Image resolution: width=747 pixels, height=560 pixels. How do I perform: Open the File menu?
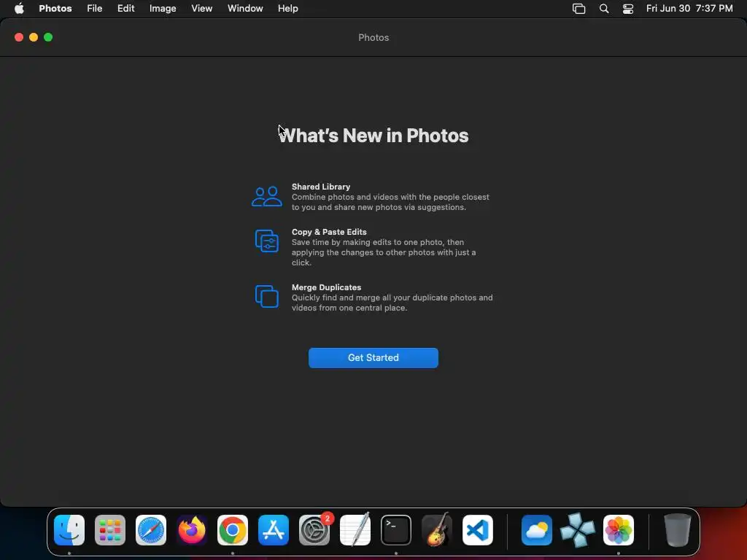(94, 8)
